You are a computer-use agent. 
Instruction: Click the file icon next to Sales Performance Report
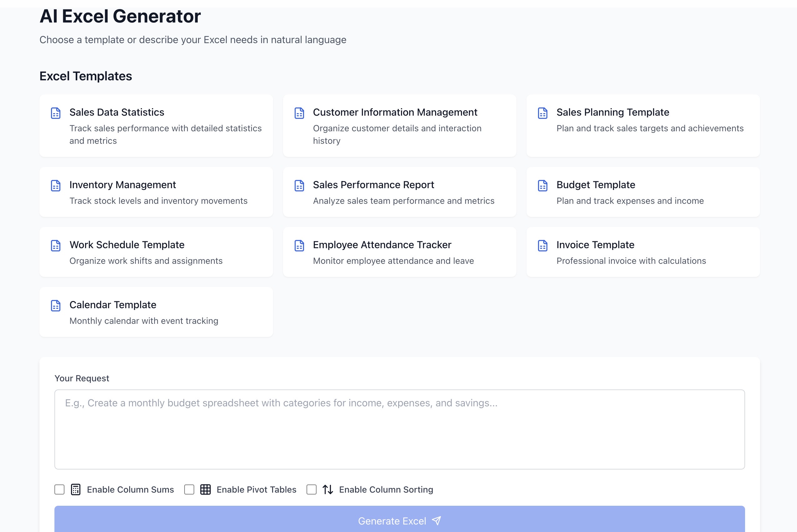[299, 186]
